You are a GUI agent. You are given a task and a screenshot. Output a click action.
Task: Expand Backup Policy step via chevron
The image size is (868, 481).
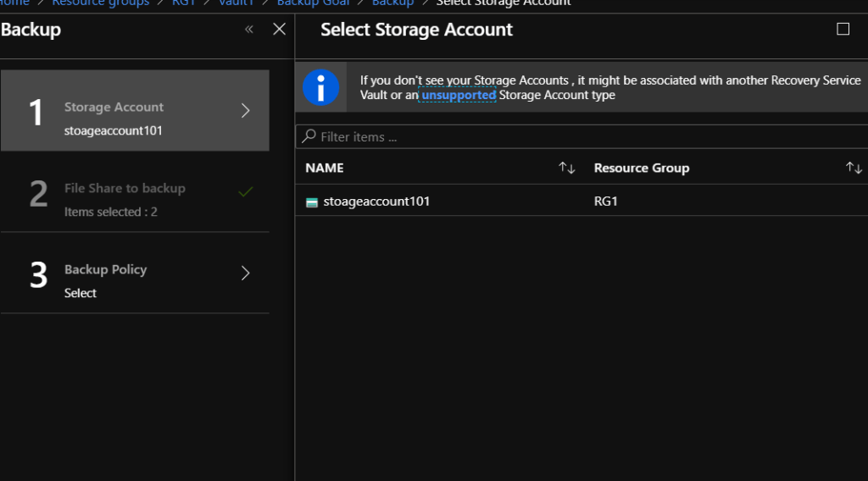click(246, 273)
